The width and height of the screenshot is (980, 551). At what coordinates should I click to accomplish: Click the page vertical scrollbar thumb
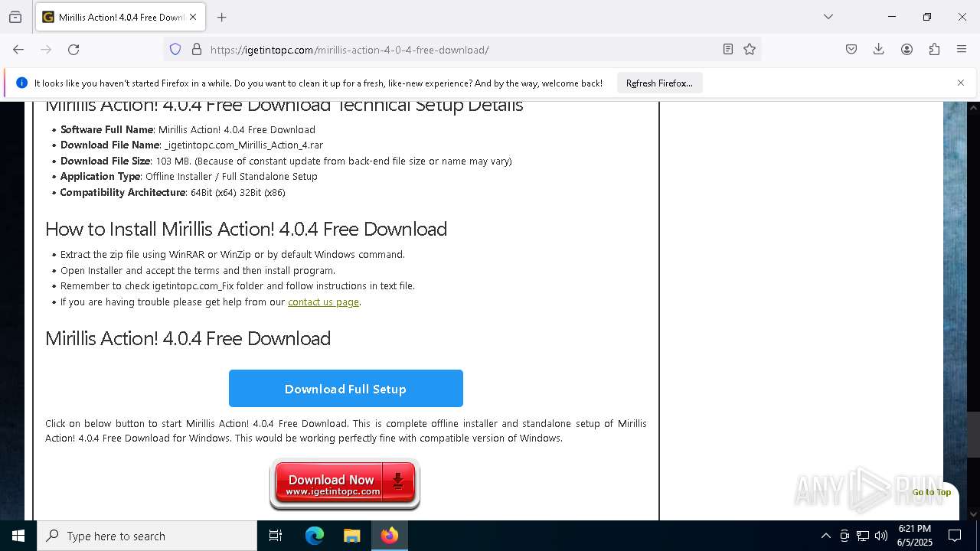[973, 434]
